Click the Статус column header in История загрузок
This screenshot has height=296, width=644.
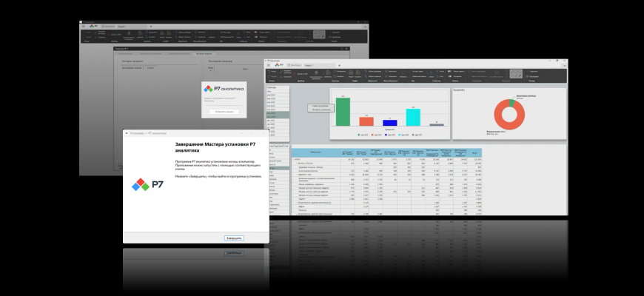(152, 68)
